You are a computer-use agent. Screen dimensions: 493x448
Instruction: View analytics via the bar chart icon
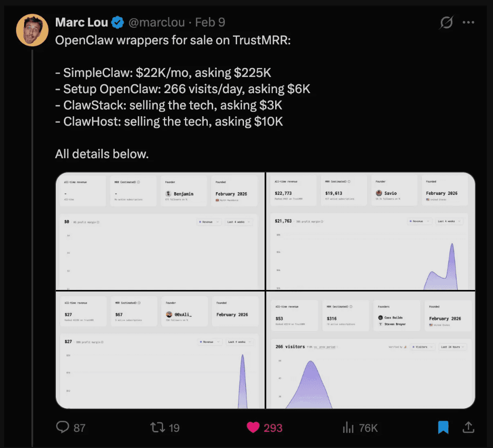(x=348, y=427)
